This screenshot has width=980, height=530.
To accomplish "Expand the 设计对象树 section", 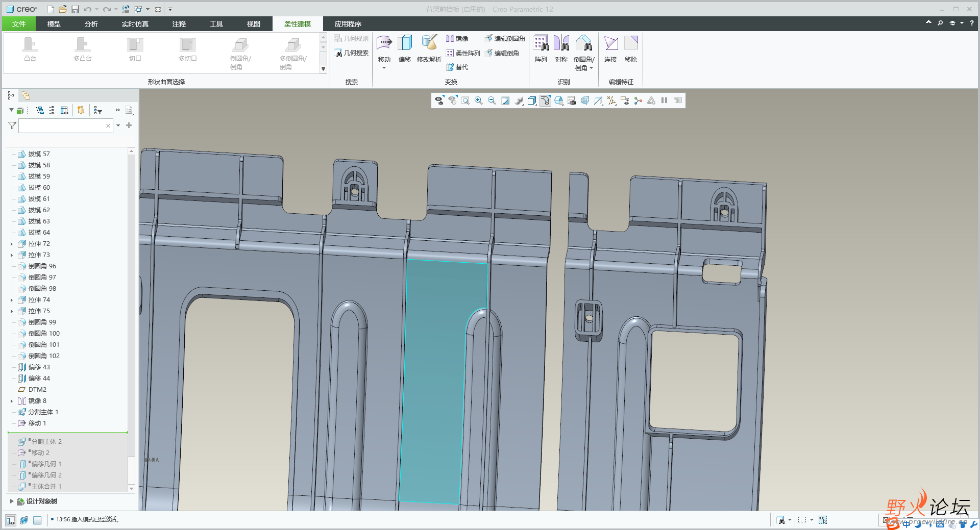I will [12, 501].
